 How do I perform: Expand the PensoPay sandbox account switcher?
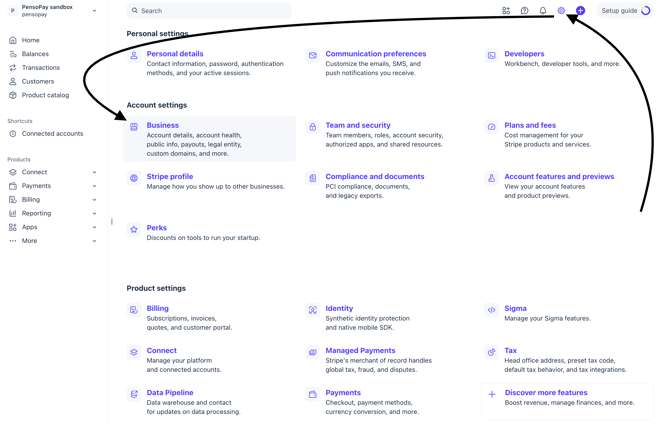click(x=94, y=11)
